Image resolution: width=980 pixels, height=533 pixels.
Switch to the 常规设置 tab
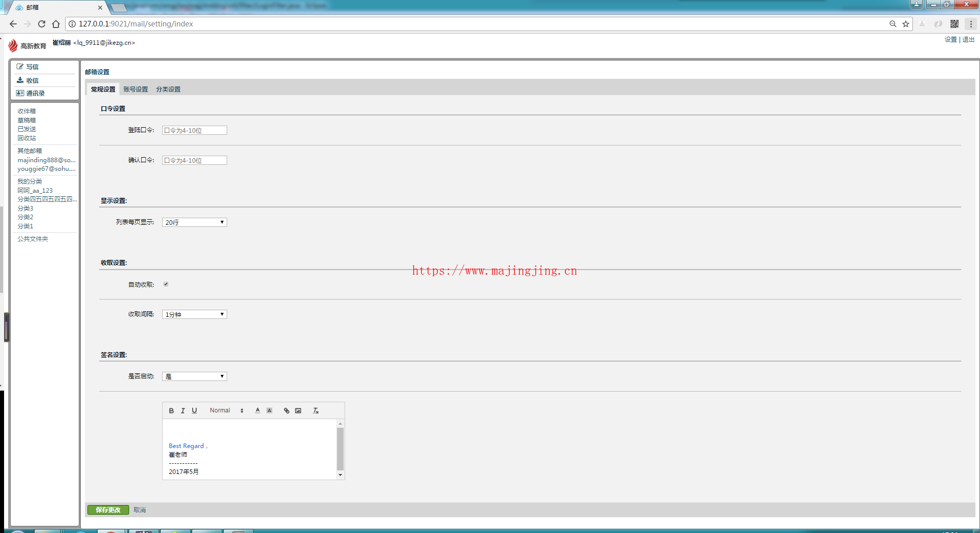[x=103, y=89]
